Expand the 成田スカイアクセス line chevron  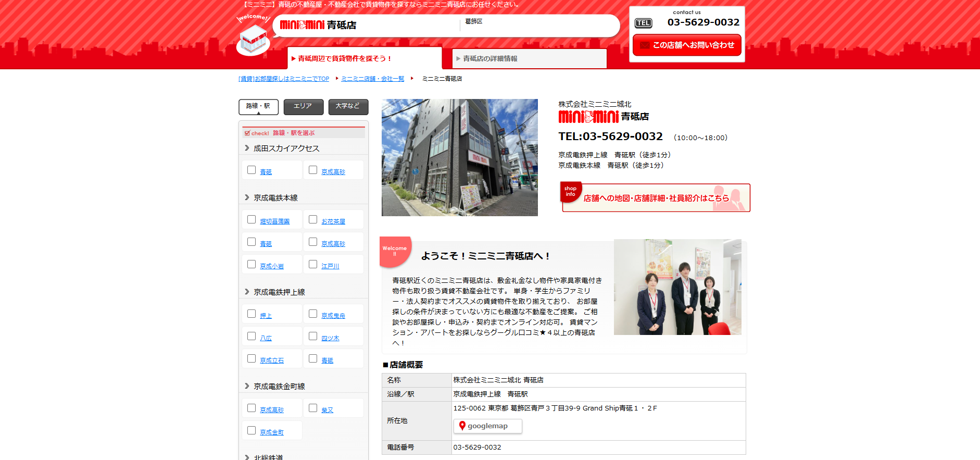(x=247, y=148)
